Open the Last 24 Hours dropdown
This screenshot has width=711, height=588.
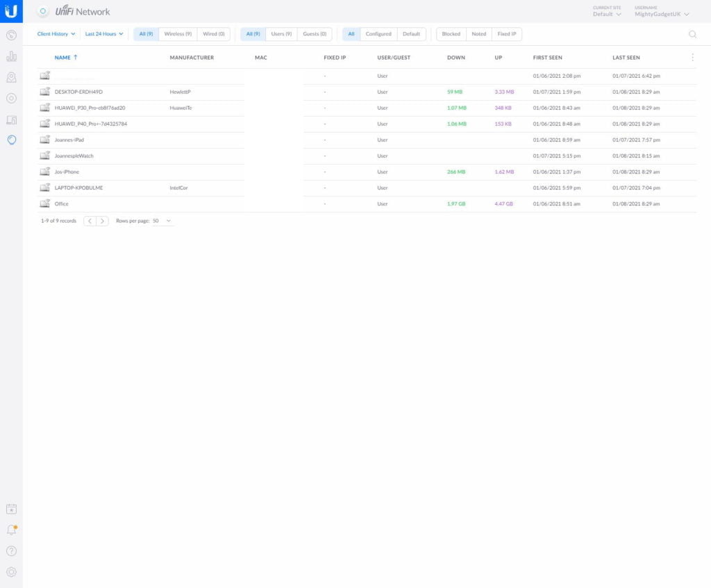pyautogui.click(x=104, y=34)
